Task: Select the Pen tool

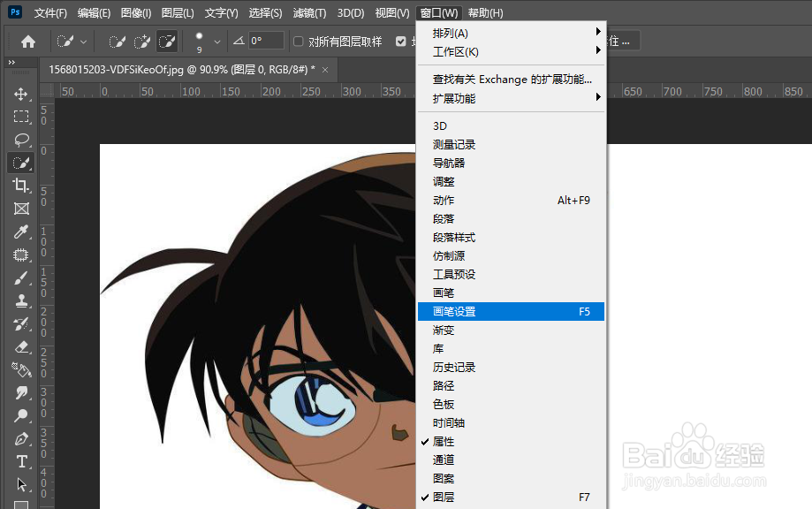Action: coord(21,438)
